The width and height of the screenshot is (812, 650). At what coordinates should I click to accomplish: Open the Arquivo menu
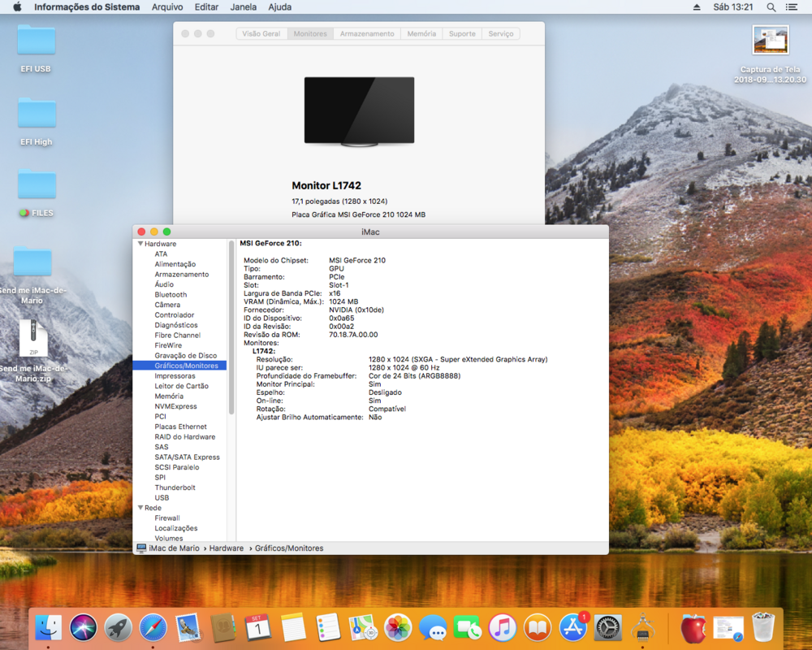pos(167,7)
